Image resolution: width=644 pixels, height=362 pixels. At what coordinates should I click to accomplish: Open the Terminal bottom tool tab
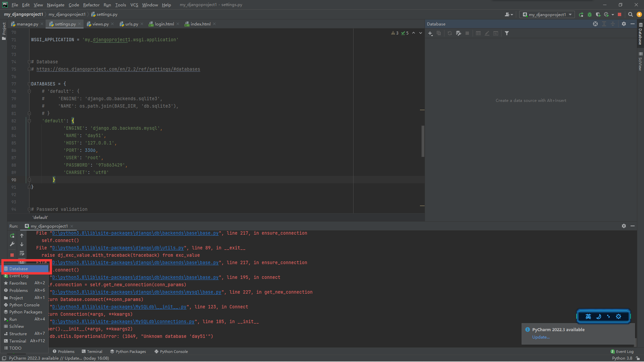(92, 352)
